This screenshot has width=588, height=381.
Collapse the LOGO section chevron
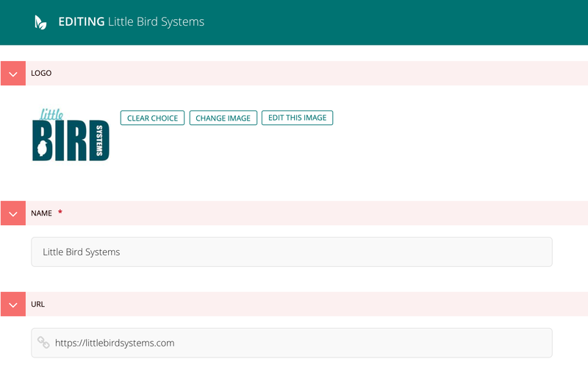coord(13,74)
